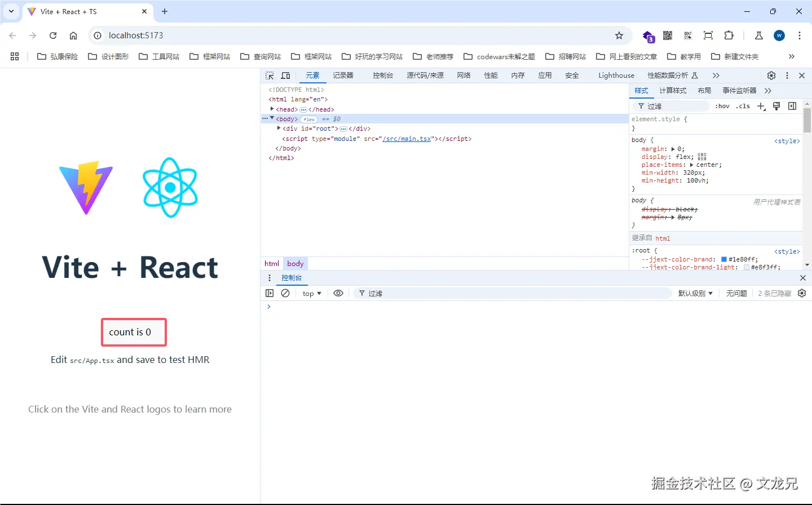Image resolution: width=812 pixels, height=505 pixels.
Task: Open the /src/main.tsx source link
Action: tap(407, 139)
